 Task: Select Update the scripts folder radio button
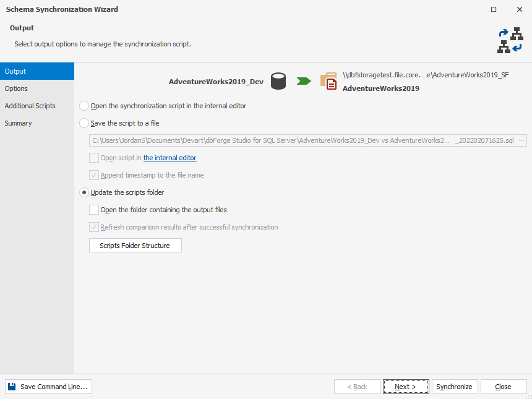84,192
